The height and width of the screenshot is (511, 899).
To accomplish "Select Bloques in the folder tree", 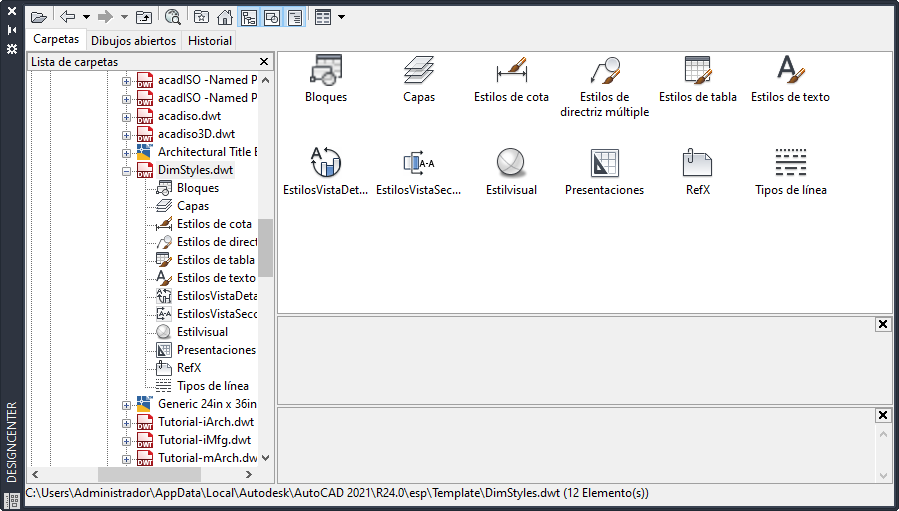I will pos(198,188).
